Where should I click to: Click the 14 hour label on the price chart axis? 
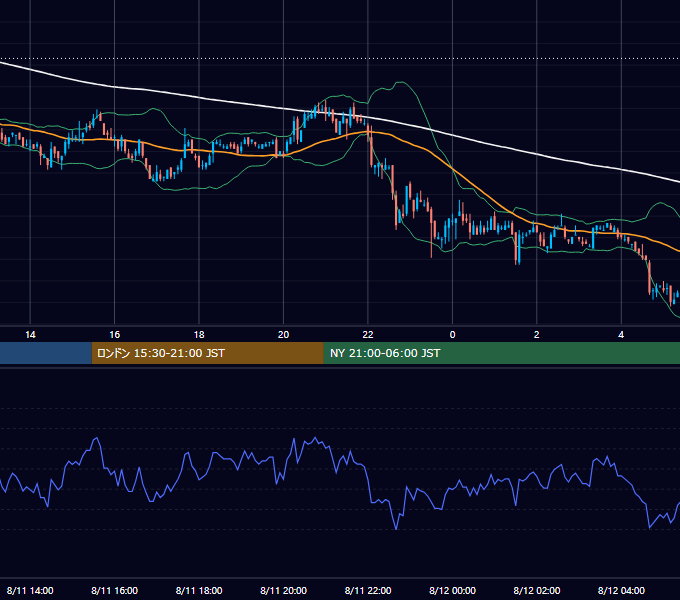click(30, 335)
